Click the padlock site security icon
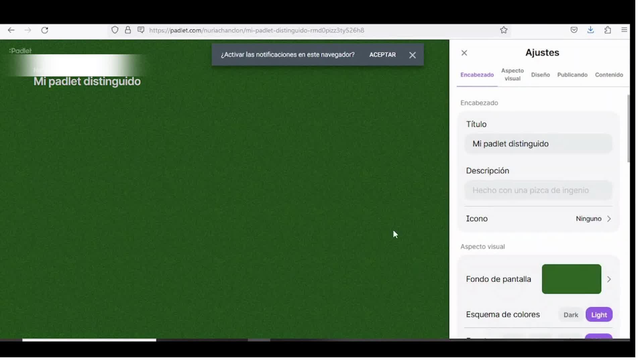The image size is (644, 362). (x=128, y=31)
